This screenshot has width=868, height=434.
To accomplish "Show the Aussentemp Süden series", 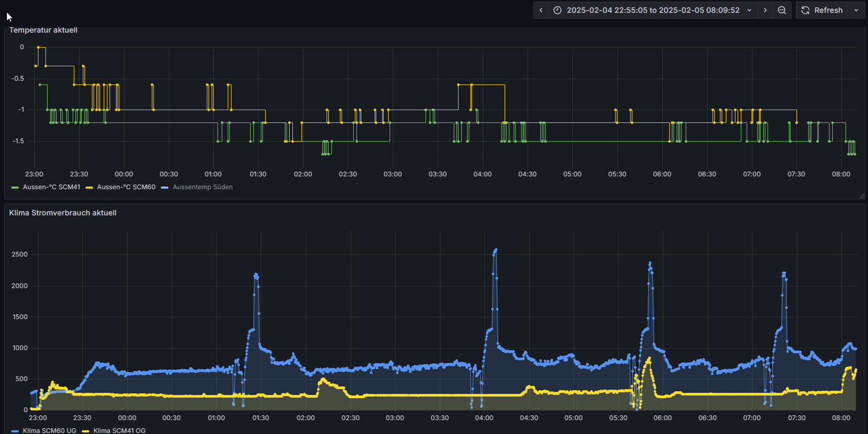I will click(203, 187).
